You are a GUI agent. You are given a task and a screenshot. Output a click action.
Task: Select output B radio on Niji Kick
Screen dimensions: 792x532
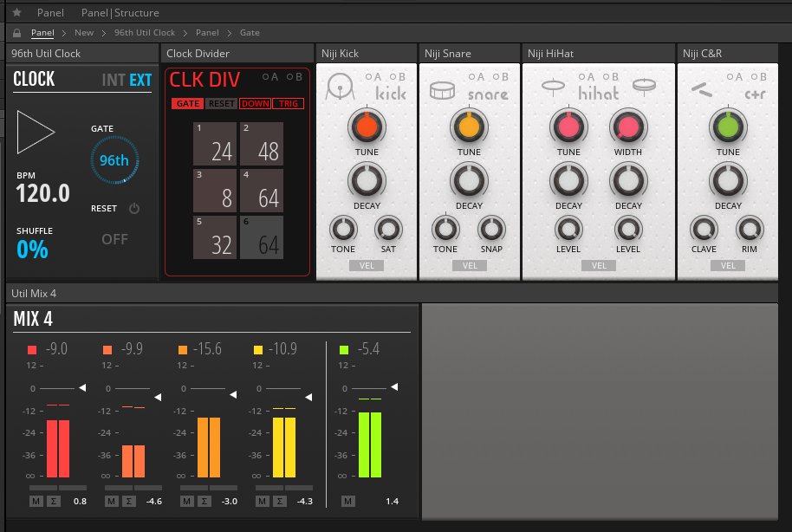coord(394,76)
